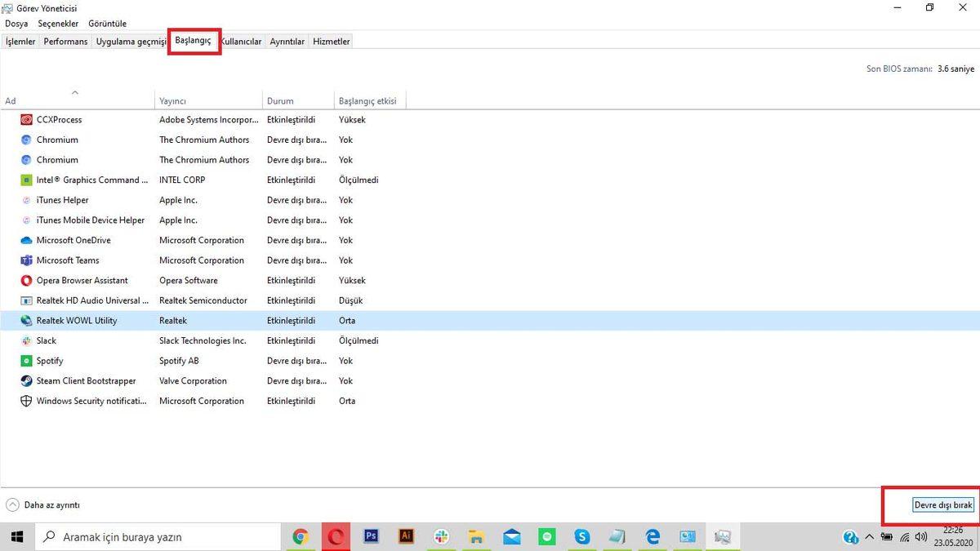This screenshot has height=551, width=980.
Task: Click the Devre dışı bırak button
Action: (943, 504)
